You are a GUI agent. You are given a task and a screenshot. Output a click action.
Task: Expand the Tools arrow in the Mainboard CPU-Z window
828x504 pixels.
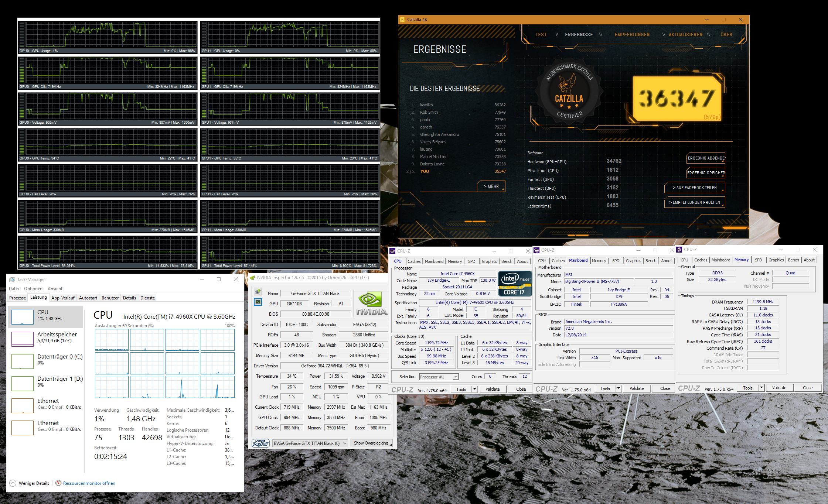click(x=618, y=388)
